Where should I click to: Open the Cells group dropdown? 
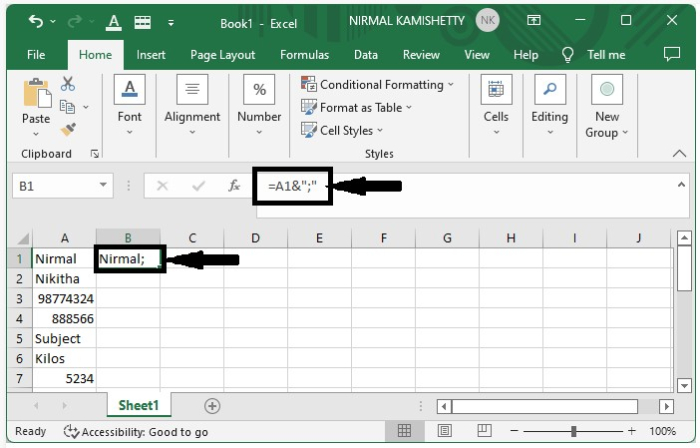pyautogui.click(x=496, y=105)
